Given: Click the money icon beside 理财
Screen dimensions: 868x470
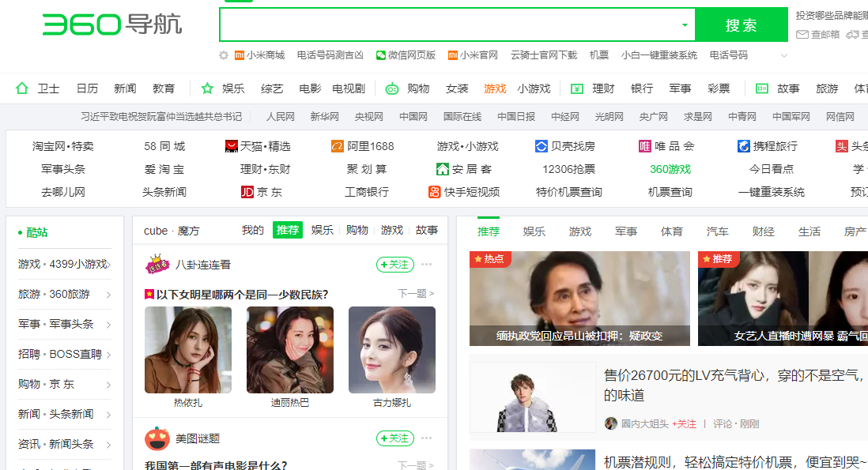Looking at the screenshot, I should pos(577,88).
